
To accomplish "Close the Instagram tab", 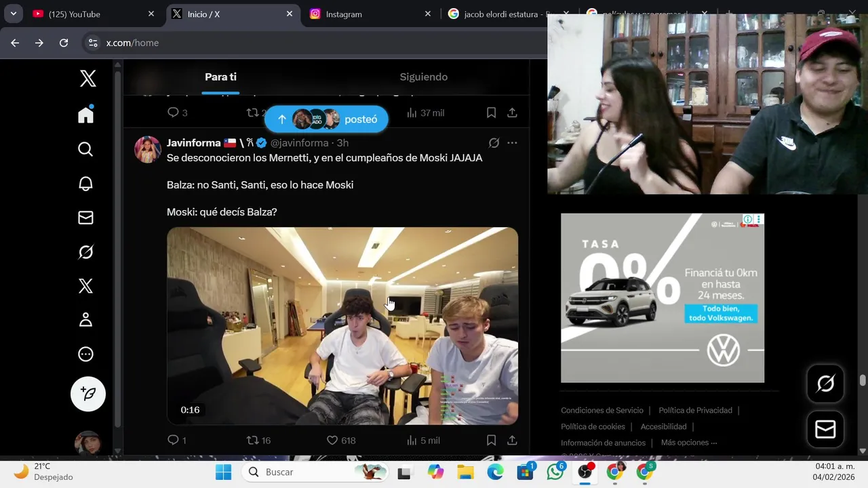I will (428, 14).
